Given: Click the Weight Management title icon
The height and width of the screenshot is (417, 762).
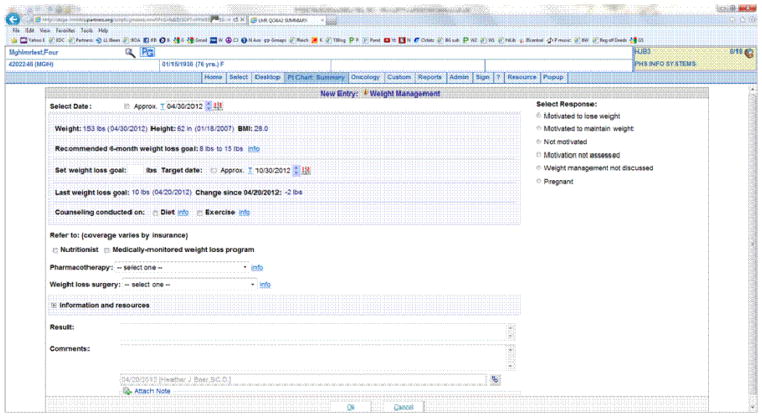Looking at the screenshot, I should click(365, 93).
